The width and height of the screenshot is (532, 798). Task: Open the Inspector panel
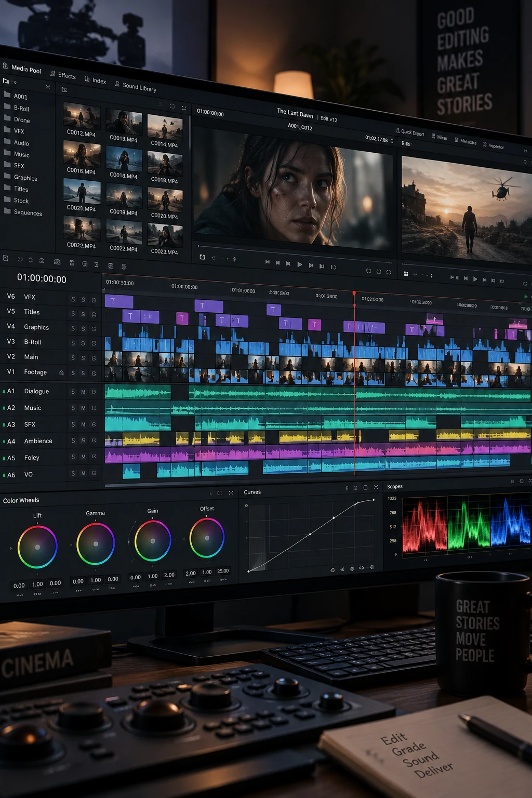click(x=493, y=146)
